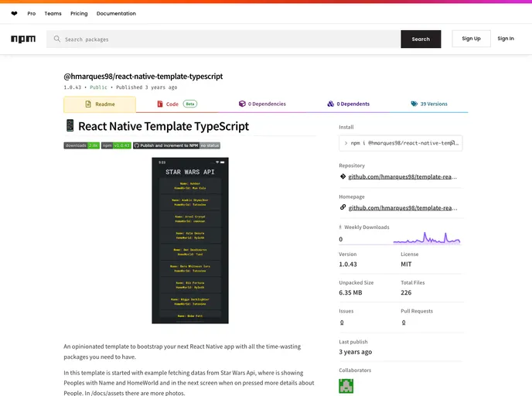Click the package name @hmarques98/react-native-template-typescript

[143, 77]
